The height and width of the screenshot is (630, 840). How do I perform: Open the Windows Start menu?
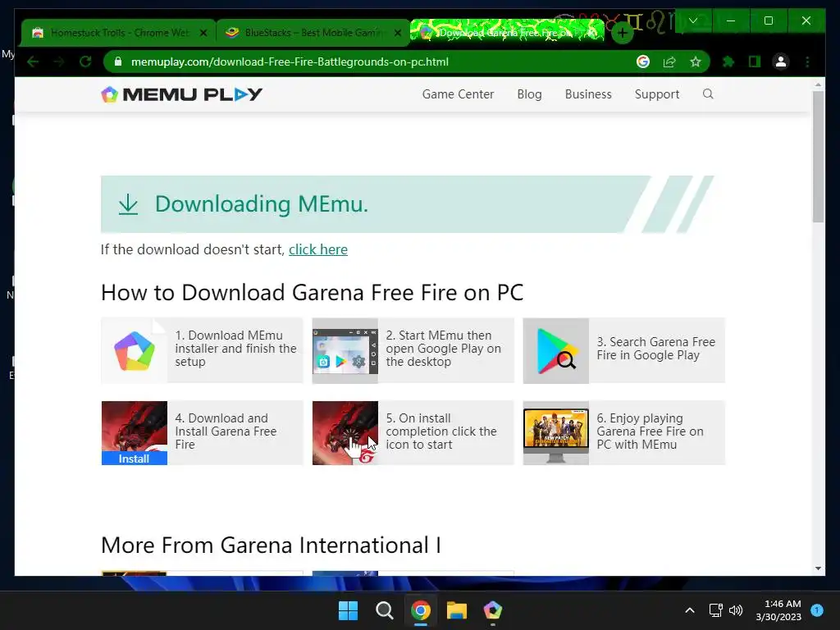348,610
